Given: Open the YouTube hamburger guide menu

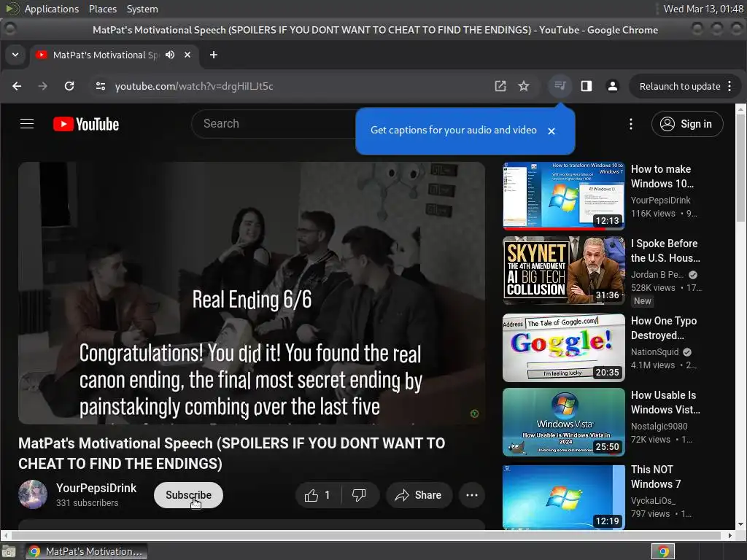Looking at the screenshot, I should [27, 124].
